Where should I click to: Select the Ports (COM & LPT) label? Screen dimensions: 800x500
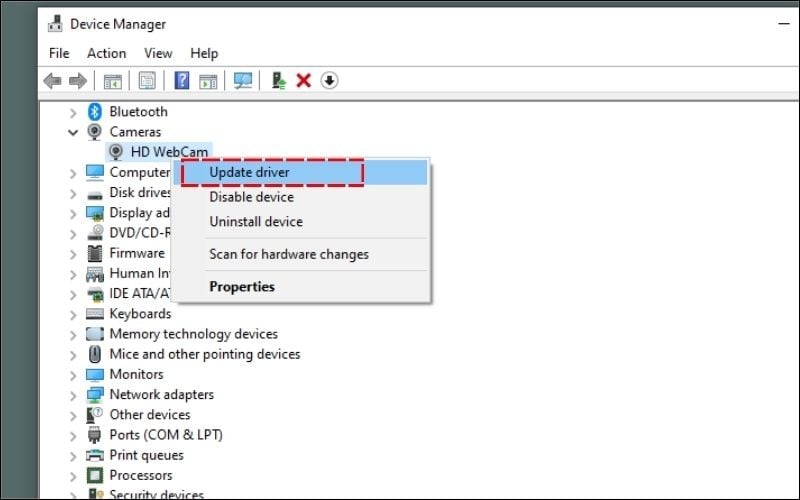tap(166, 435)
